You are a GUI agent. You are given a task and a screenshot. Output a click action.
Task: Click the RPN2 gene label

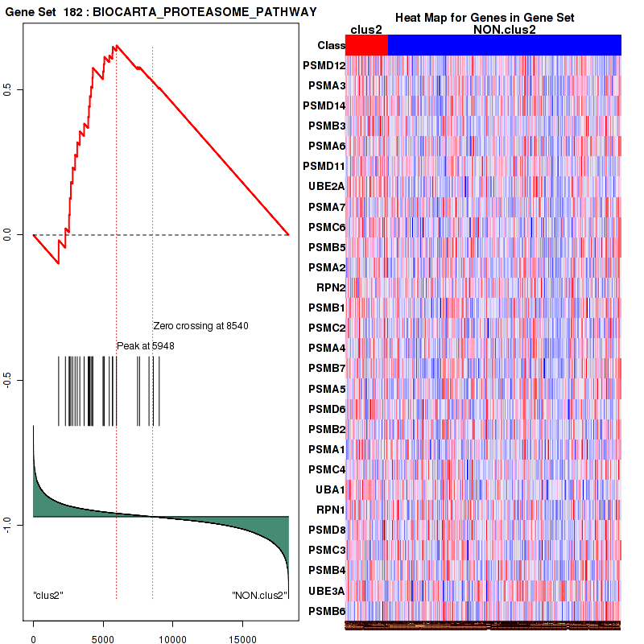tap(330, 287)
